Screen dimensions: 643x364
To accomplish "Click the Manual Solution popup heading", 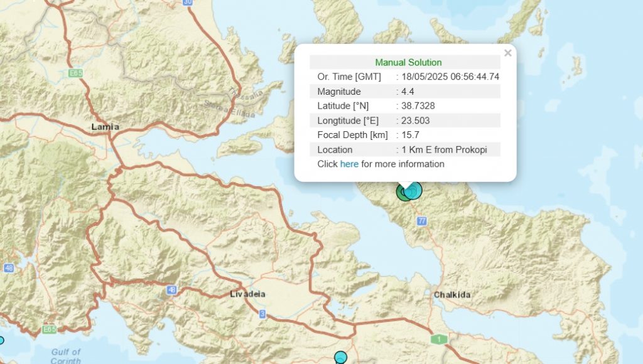I will [408, 63].
